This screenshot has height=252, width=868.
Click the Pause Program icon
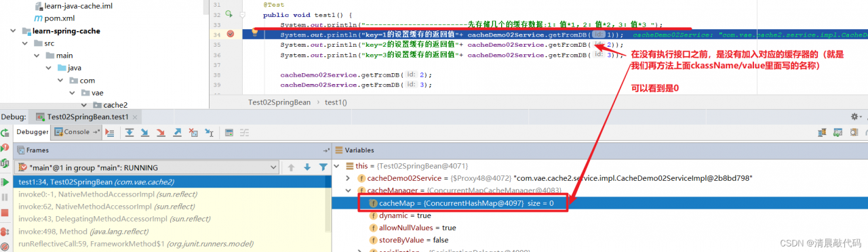pyautogui.click(x=5, y=197)
